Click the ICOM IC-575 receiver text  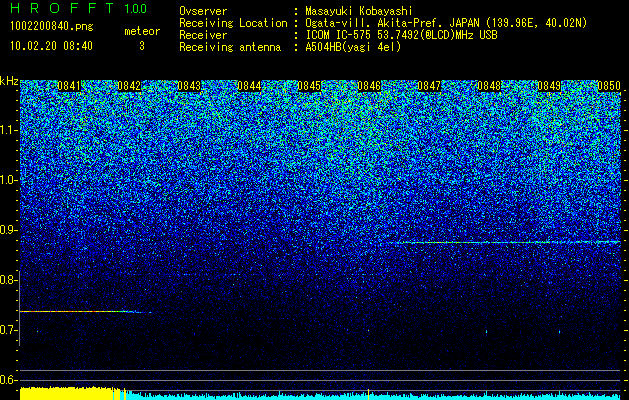[401, 35]
